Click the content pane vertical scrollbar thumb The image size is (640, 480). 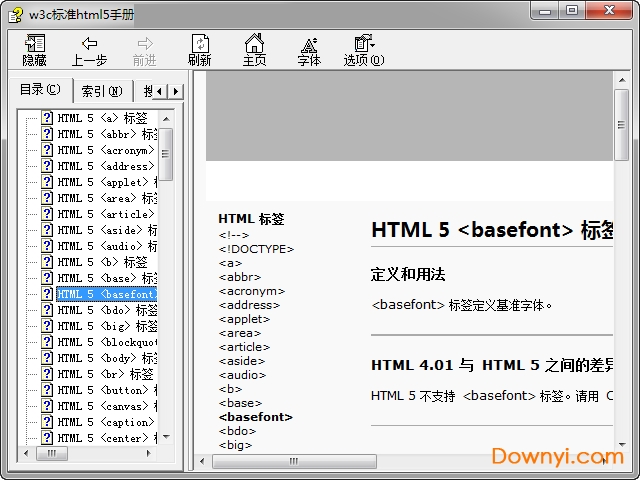[622, 125]
